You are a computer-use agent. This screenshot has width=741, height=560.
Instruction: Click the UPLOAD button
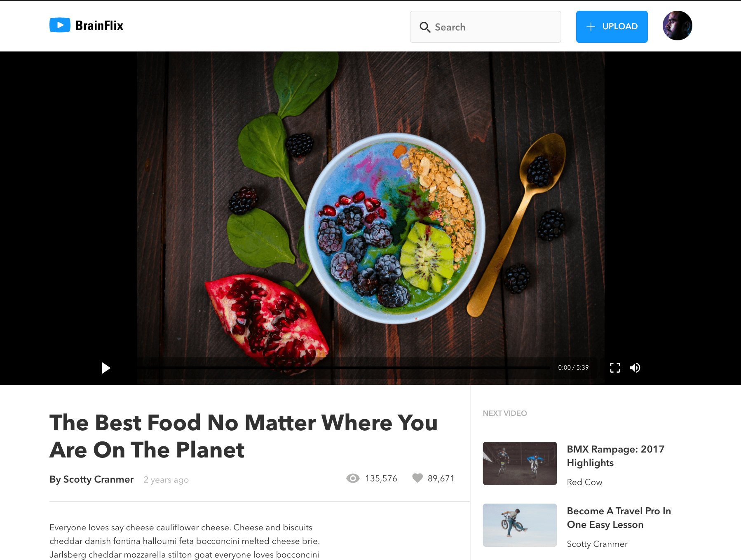(x=612, y=27)
